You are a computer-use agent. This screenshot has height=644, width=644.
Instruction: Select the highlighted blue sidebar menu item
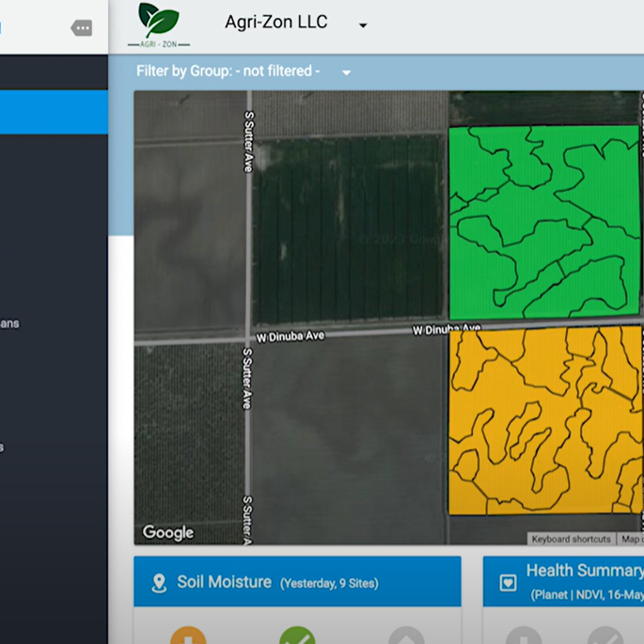click(54, 112)
